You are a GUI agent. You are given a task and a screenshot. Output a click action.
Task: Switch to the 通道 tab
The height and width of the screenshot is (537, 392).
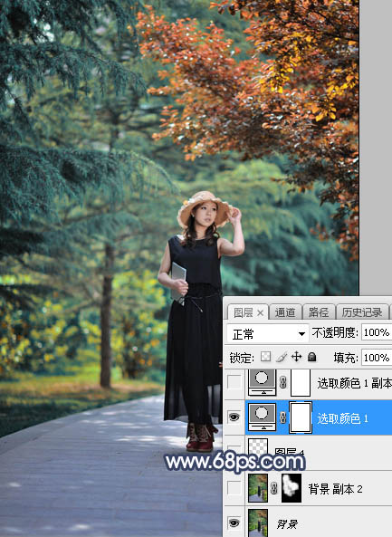coord(285,312)
